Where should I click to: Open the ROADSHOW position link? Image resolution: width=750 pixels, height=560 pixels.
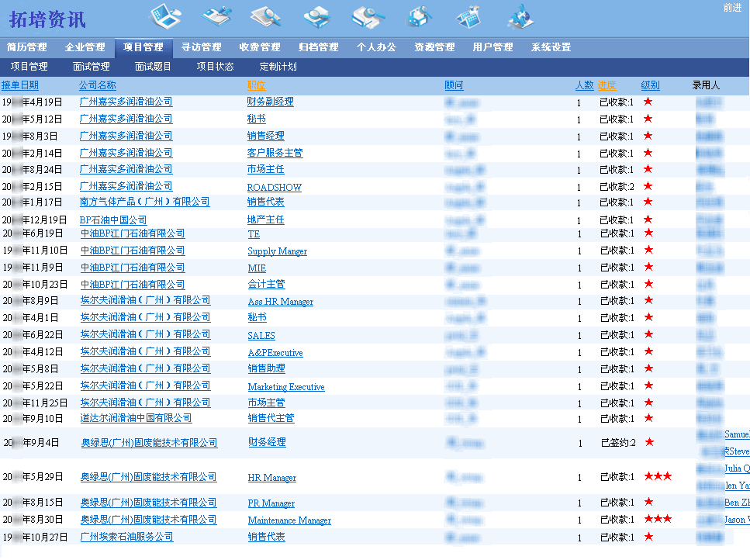coord(275,187)
